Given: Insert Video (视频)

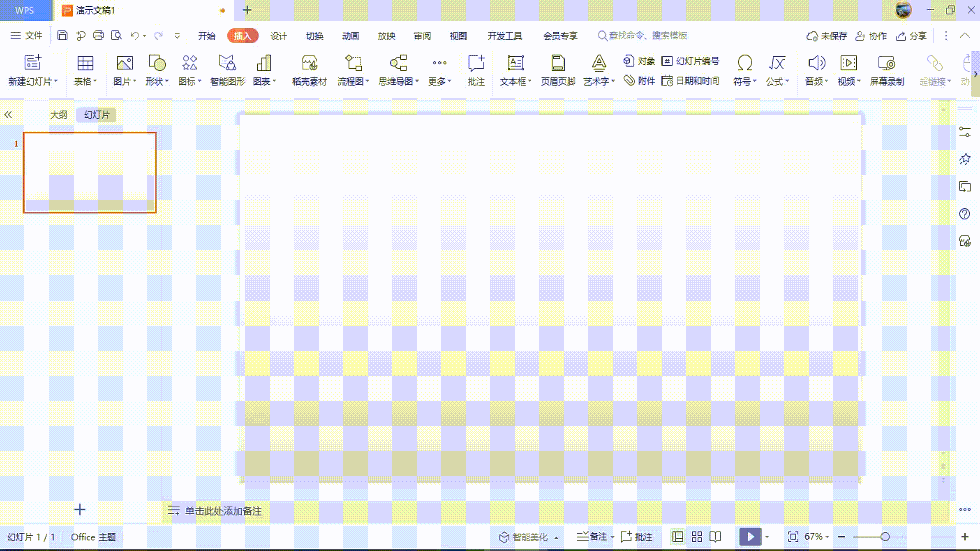Looking at the screenshot, I should [x=849, y=70].
